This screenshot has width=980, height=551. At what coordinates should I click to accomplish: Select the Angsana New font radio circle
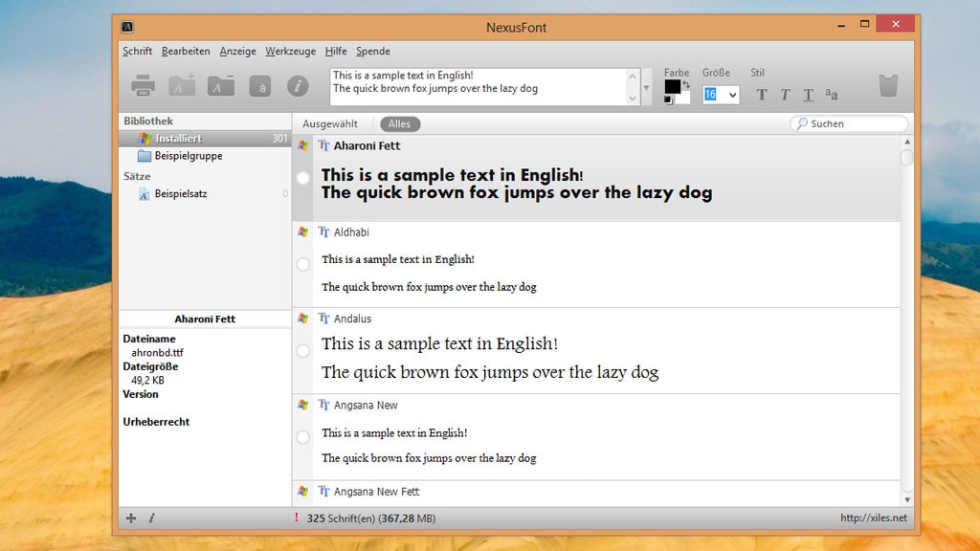point(303,437)
